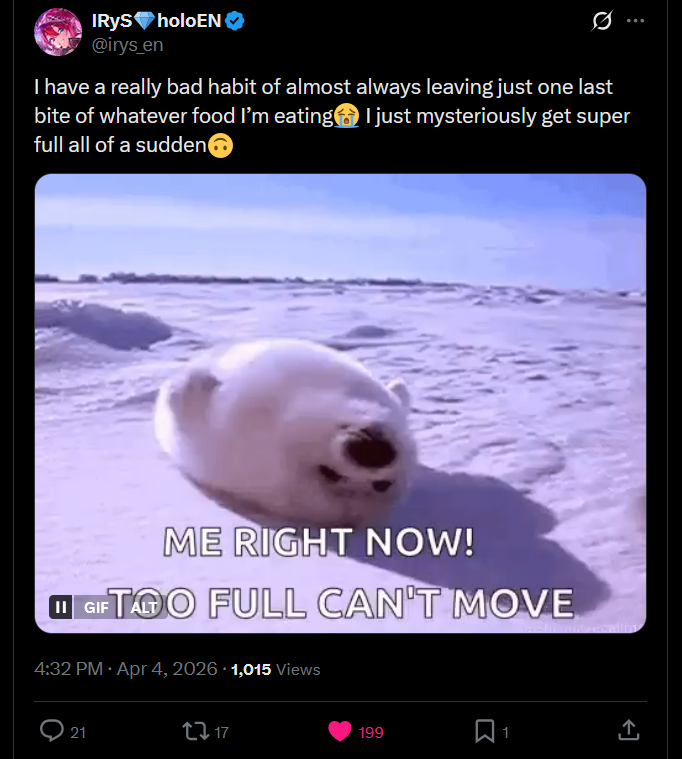Pause the seal GIF playback
682x759 pixels.
[x=61, y=607]
